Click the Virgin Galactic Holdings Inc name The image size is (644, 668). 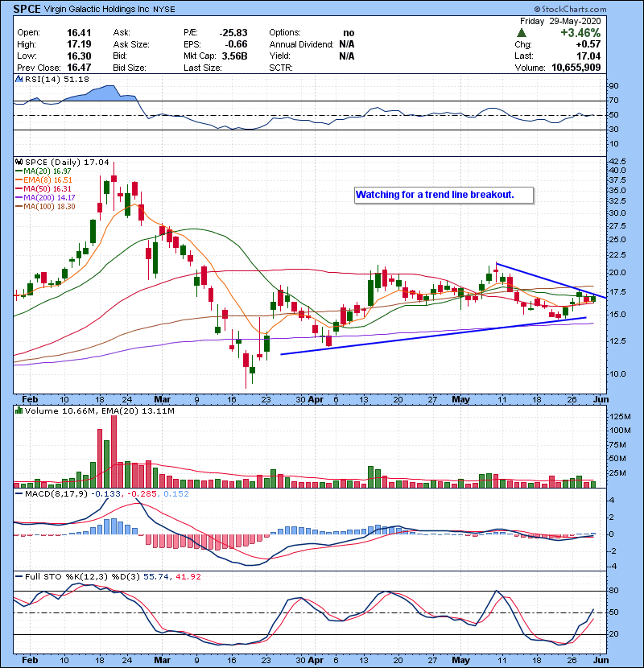tap(97, 9)
